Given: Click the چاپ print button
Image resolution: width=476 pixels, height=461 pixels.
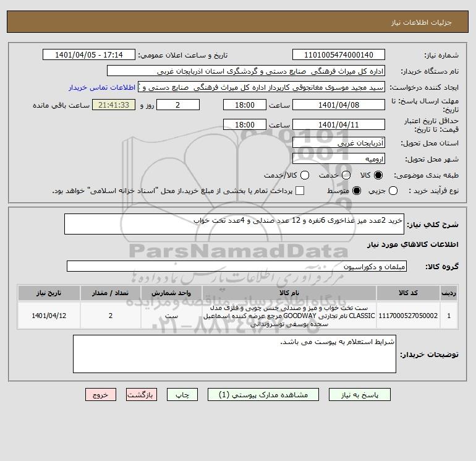Looking at the screenshot, I should pyautogui.click(x=182, y=395).
